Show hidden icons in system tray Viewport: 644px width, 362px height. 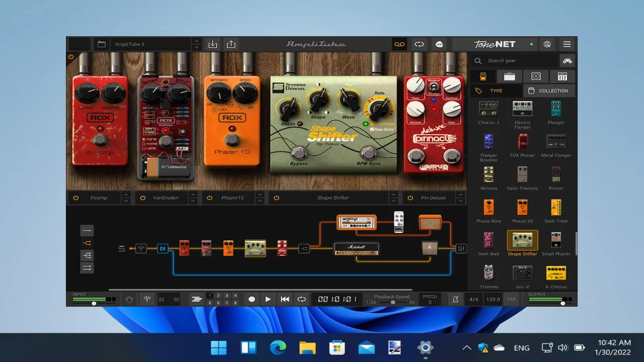coord(466,348)
